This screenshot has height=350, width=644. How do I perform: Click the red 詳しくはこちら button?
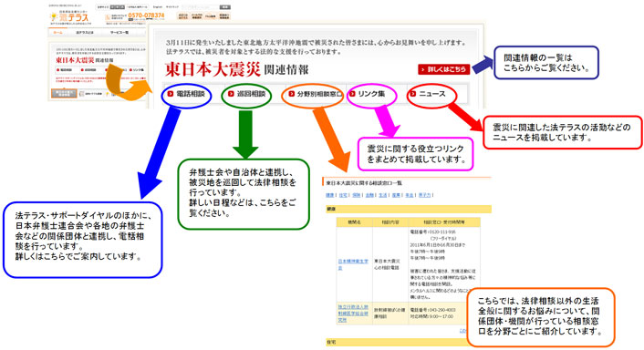pos(444,69)
